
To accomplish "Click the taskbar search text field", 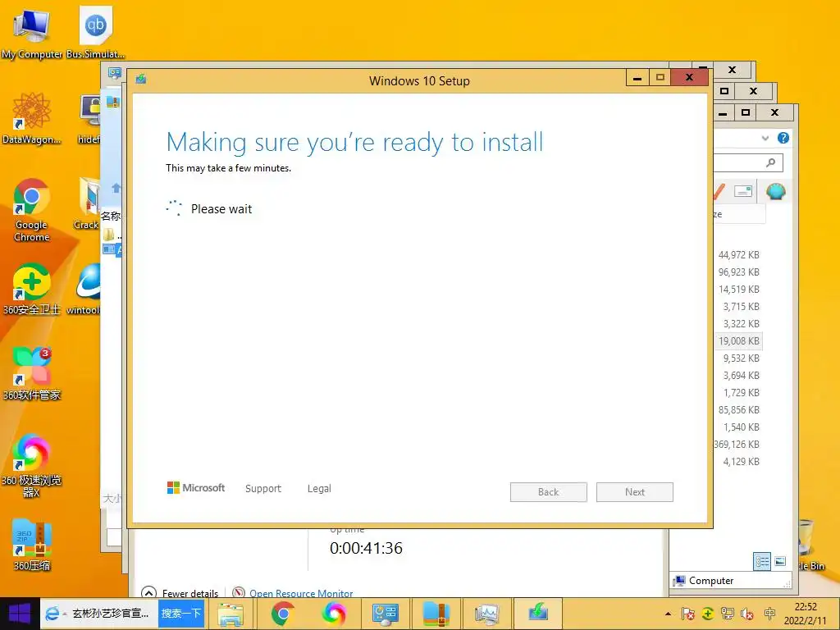I will (x=109, y=614).
